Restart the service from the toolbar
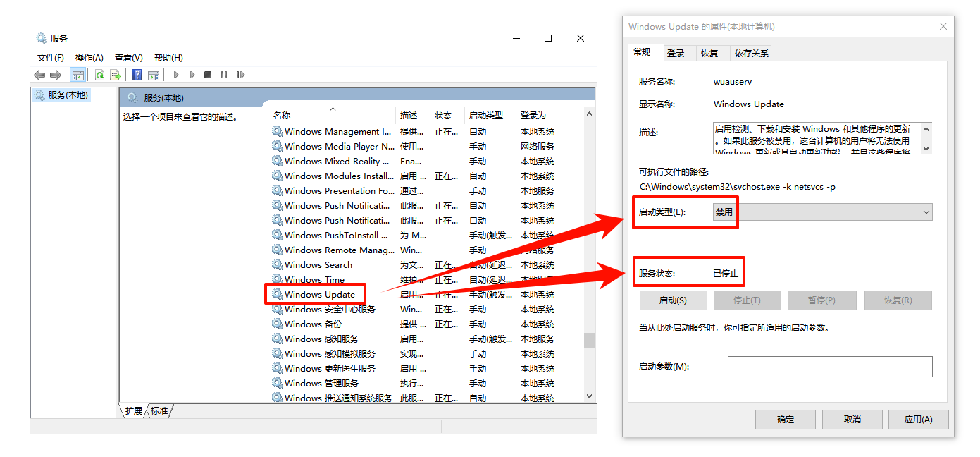 tap(240, 75)
